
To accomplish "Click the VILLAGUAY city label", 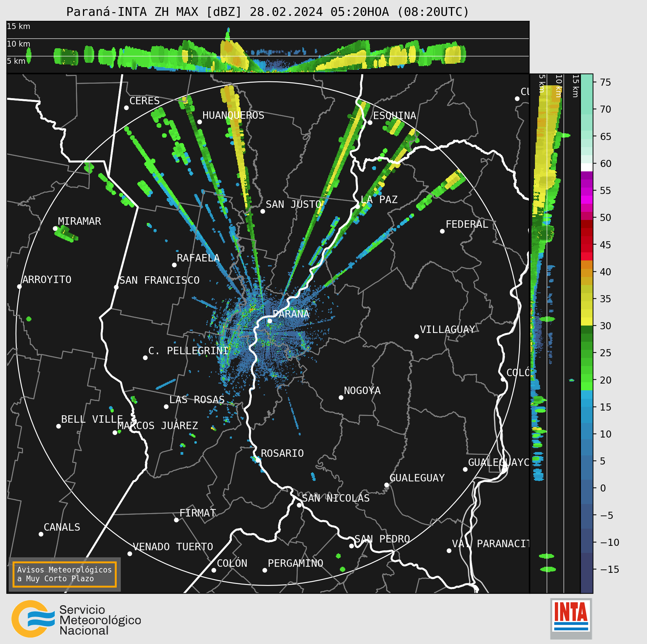I will [448, 330].
